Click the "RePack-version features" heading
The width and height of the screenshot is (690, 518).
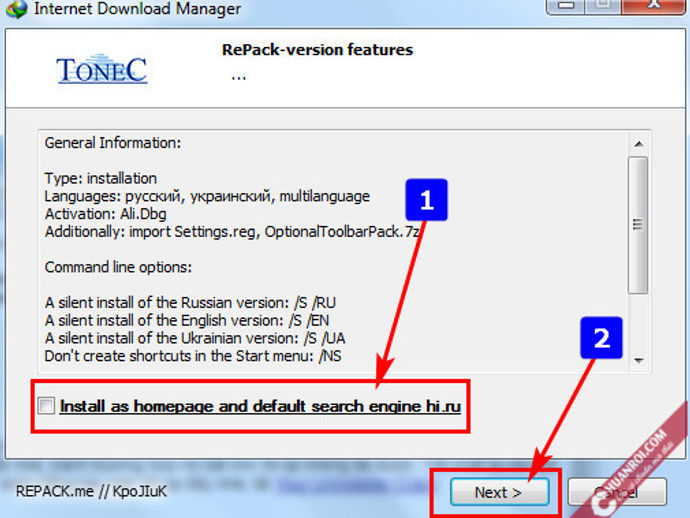tap(317, 50)
